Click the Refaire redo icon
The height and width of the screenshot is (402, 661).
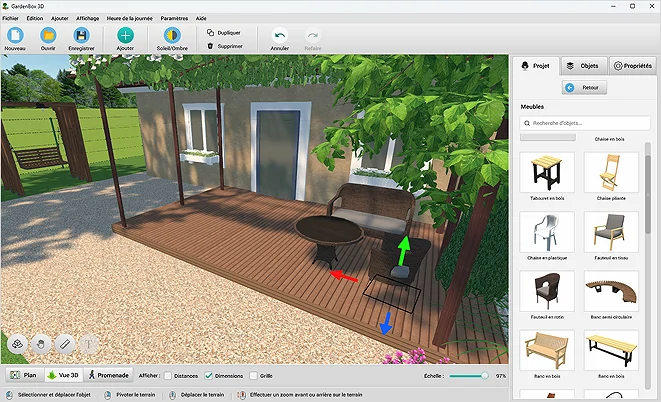coord(313,35)
